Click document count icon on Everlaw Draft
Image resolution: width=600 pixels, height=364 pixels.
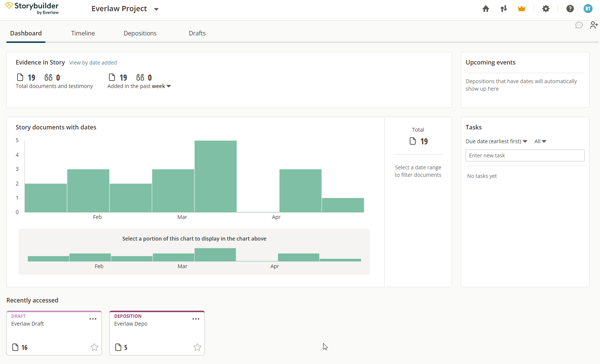tap(15, 347)
